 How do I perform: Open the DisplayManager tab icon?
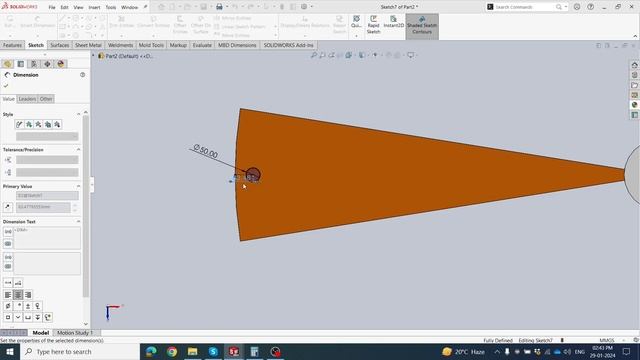[61, 64]
